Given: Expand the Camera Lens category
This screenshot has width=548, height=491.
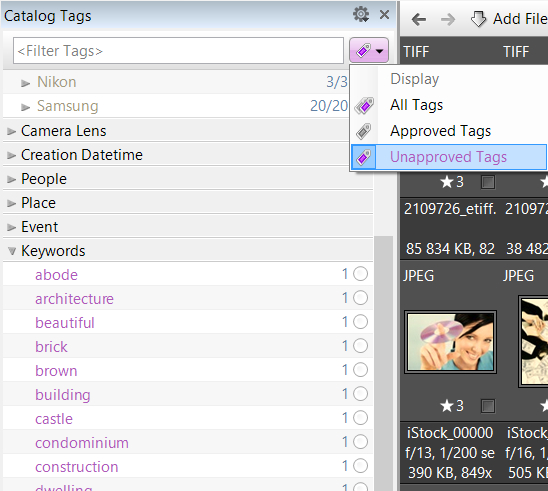Looking at the screenshot, I should pos(12,131).
